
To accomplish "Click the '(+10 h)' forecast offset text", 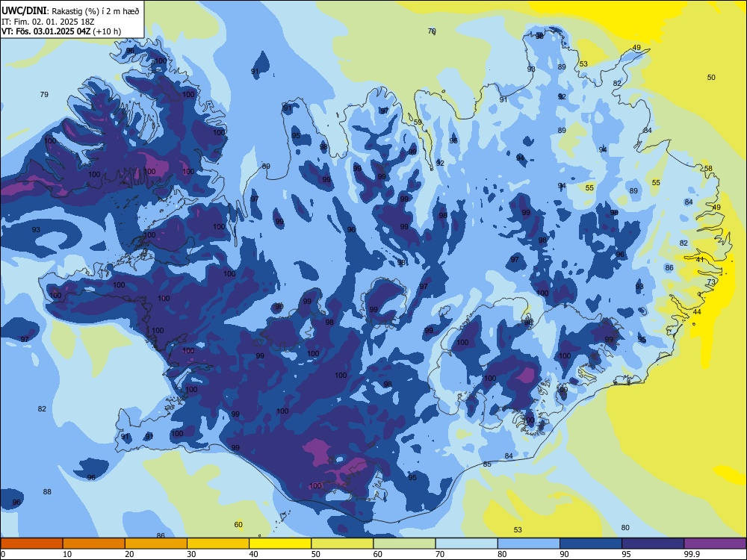I will [107, 31].
